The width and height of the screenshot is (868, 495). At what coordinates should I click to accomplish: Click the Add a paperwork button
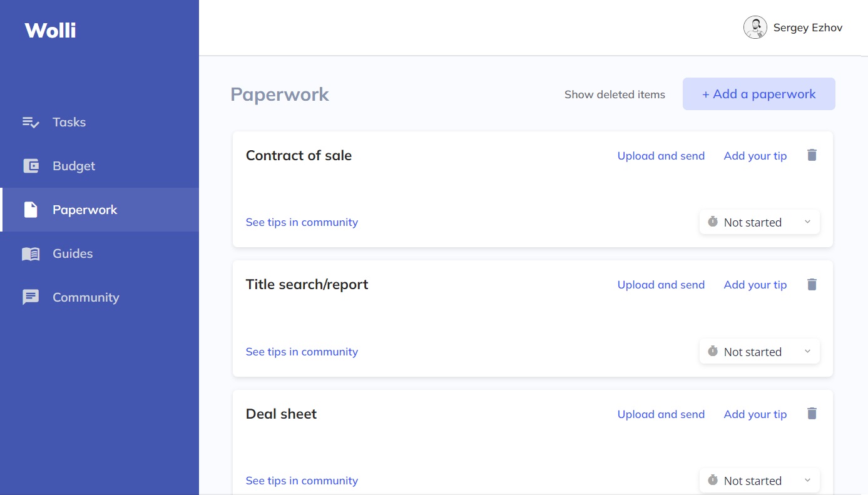click(758, 94)
